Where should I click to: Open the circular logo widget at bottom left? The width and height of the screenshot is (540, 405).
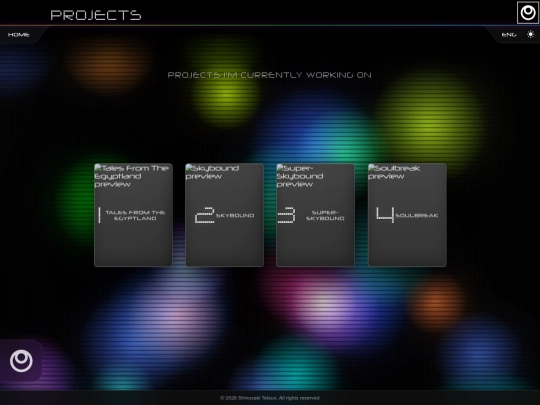pyautogui.click(x=21, y=361)
